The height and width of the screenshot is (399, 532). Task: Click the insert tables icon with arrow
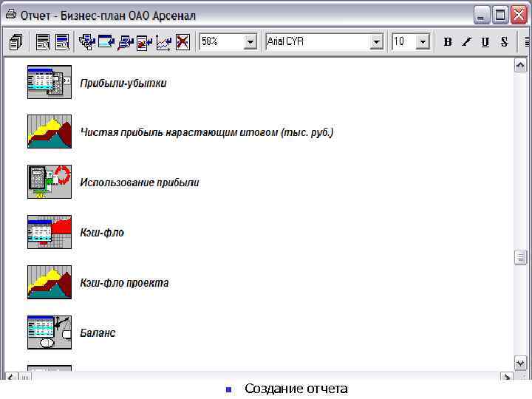87,42
